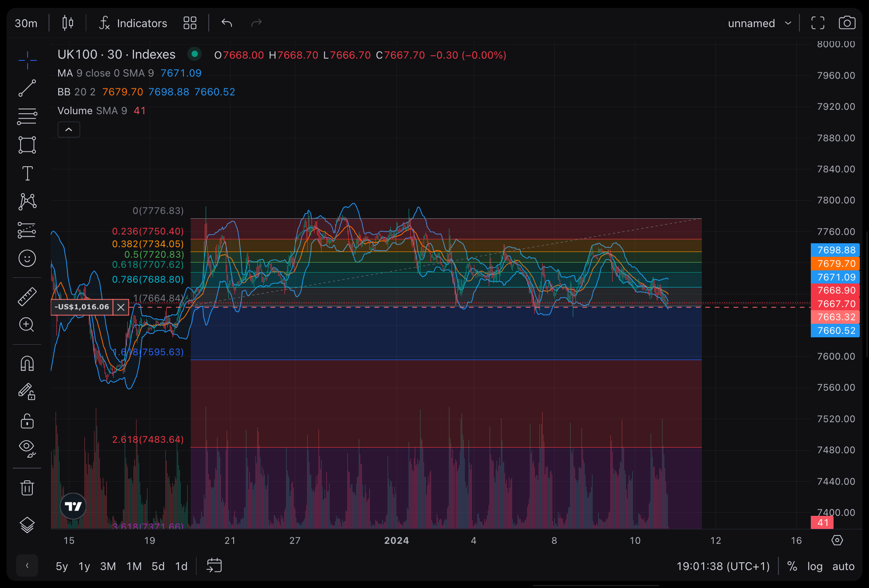Select the ruler measure tool
Viewport: 869px width, 588px height.
[x=27, y=296]
